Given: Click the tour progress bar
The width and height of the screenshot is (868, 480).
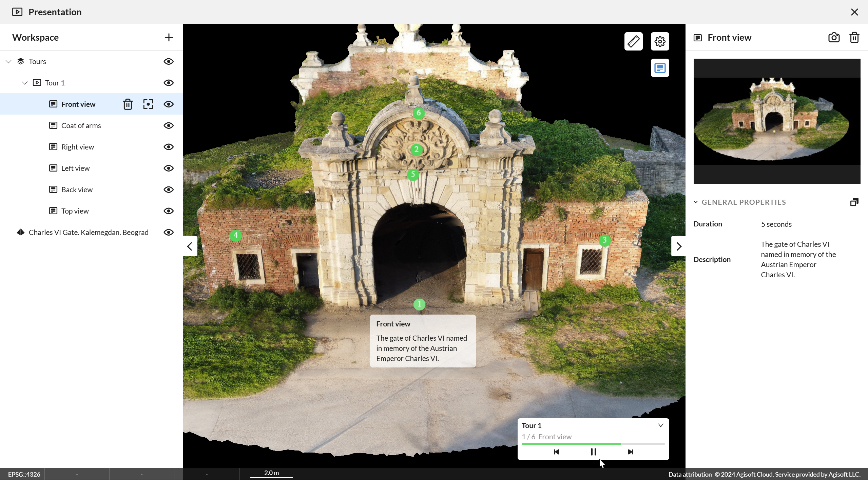Looking at the screenshot, I should pyautogui.click(x=593, y=443).
